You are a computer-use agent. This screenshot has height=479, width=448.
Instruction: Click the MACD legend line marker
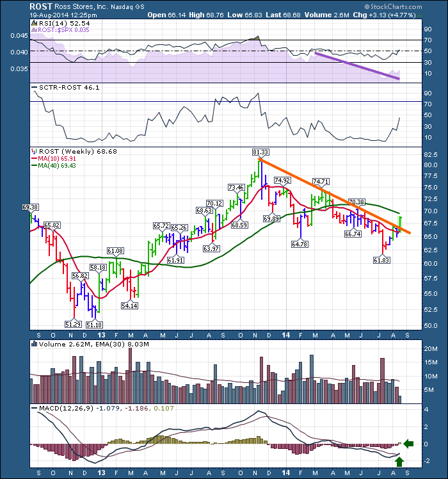pos(34,408)
